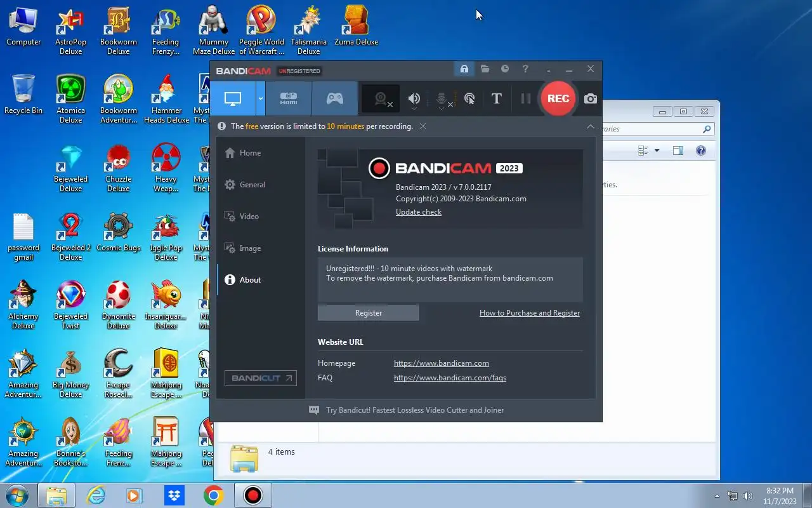The width and height of the screenshot is (812, 508).
Task: Select Mummy Maze Deluxe shortcut
Action: [x=214, y=32]
